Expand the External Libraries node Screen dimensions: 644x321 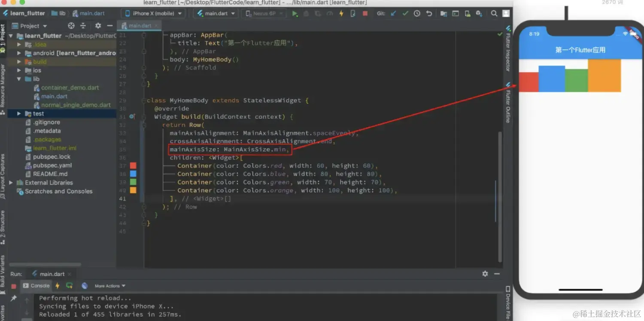point(11,183)
